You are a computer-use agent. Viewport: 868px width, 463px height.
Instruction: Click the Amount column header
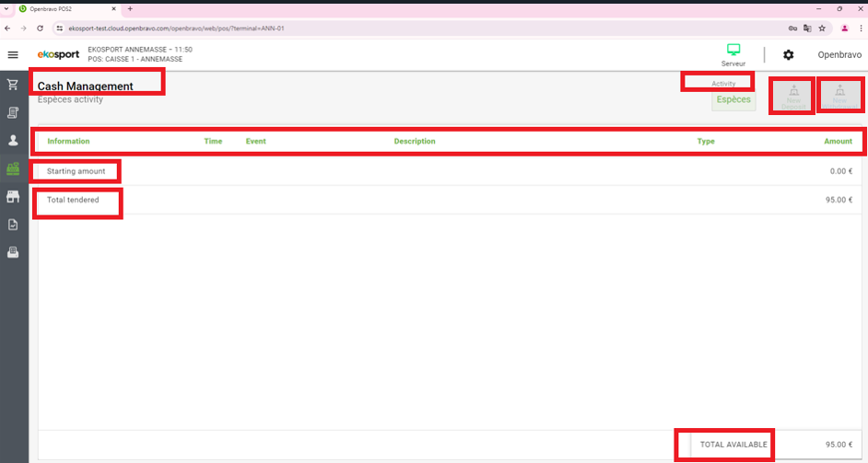point(839,141)
